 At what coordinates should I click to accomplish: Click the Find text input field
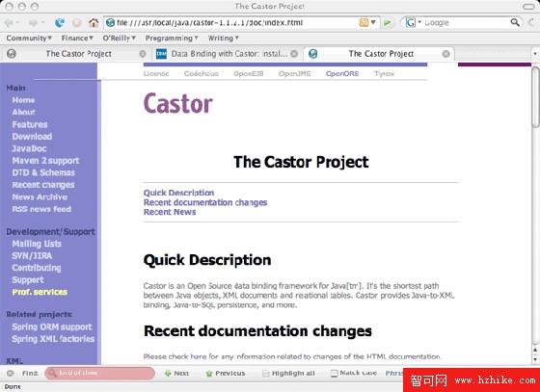click(100, 373)
